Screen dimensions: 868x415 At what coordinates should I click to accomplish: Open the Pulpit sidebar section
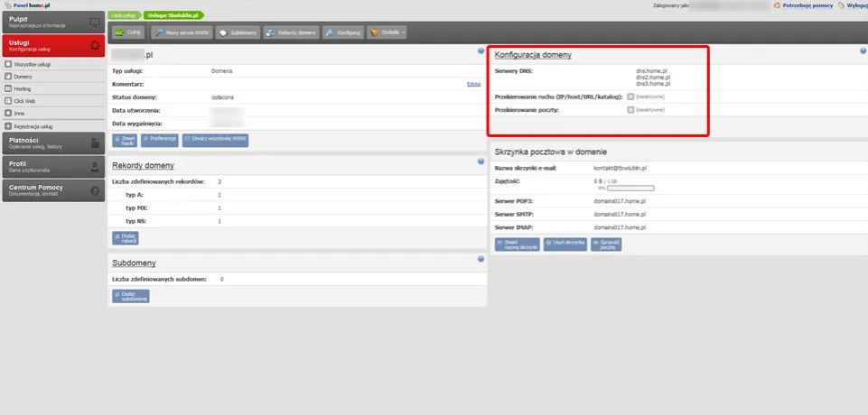click(x=51, y=22)
